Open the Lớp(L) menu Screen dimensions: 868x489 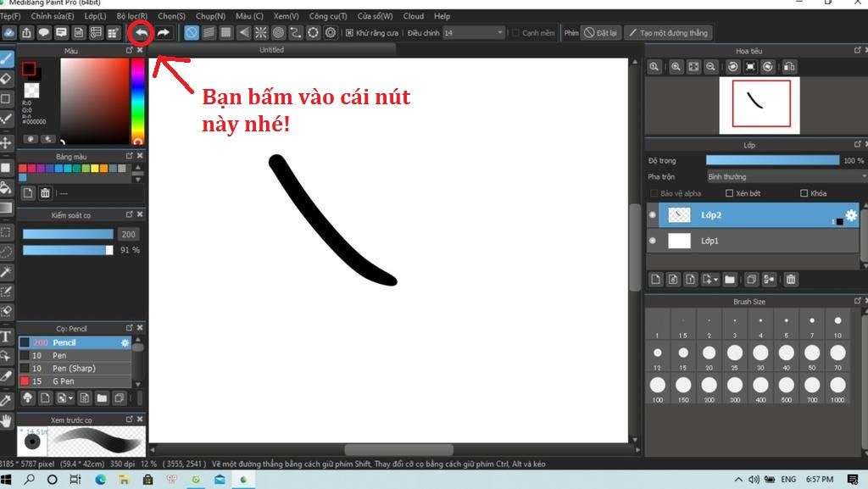click(x=95, y=17)
